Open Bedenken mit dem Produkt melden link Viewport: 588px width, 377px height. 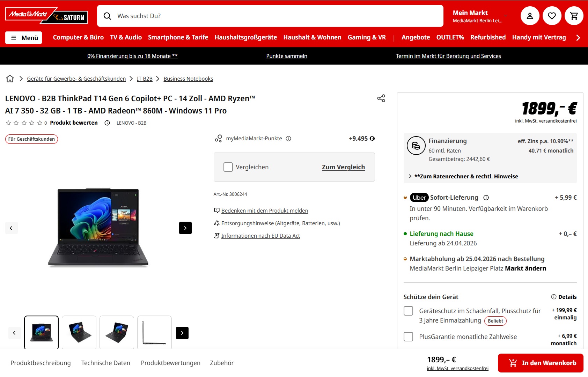pos(265,211)
